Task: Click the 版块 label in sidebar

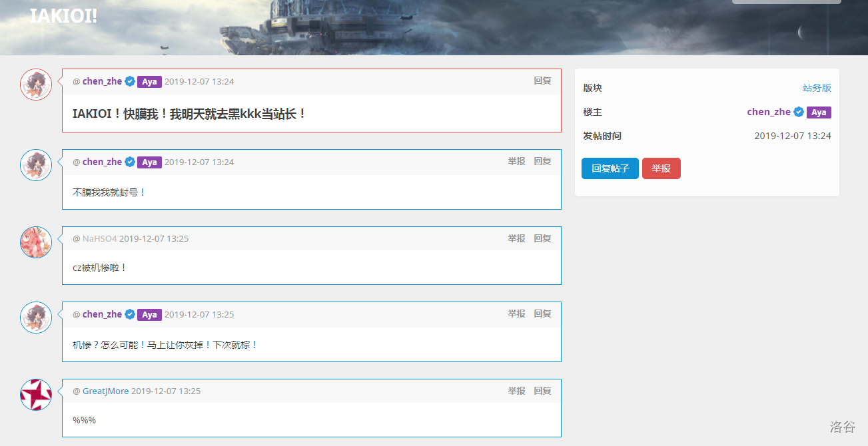Action: [592, 88]
